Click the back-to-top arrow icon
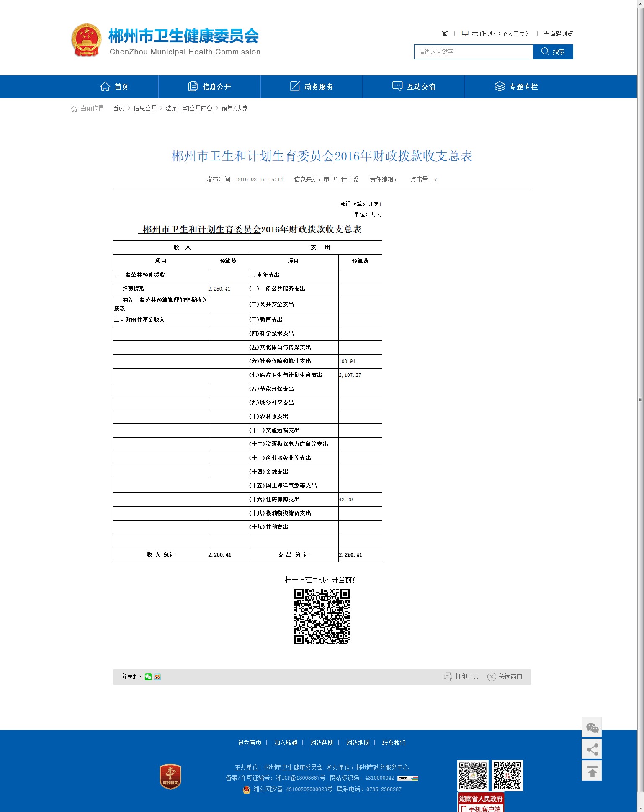This screenshot has width=644, height=812. tap(592, 771)
